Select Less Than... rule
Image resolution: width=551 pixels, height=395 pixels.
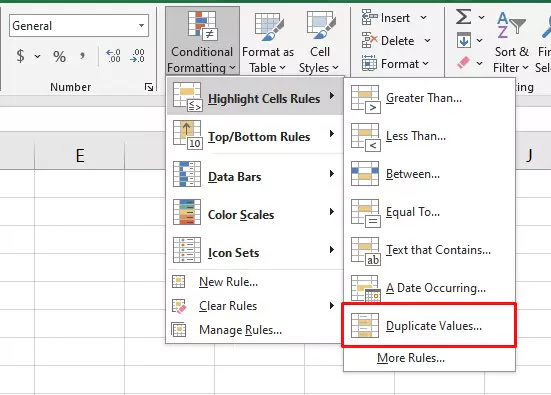429,136
